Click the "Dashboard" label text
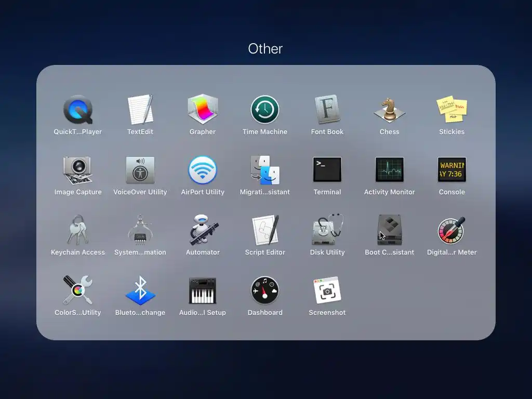 [x=265, y=312]
